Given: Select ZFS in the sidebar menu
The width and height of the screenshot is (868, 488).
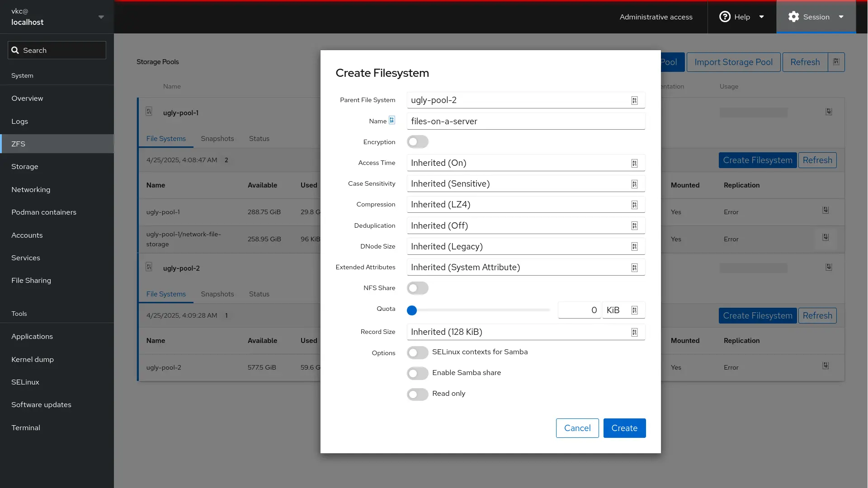Looking at the screenshot, I should (x=19, y=144).
